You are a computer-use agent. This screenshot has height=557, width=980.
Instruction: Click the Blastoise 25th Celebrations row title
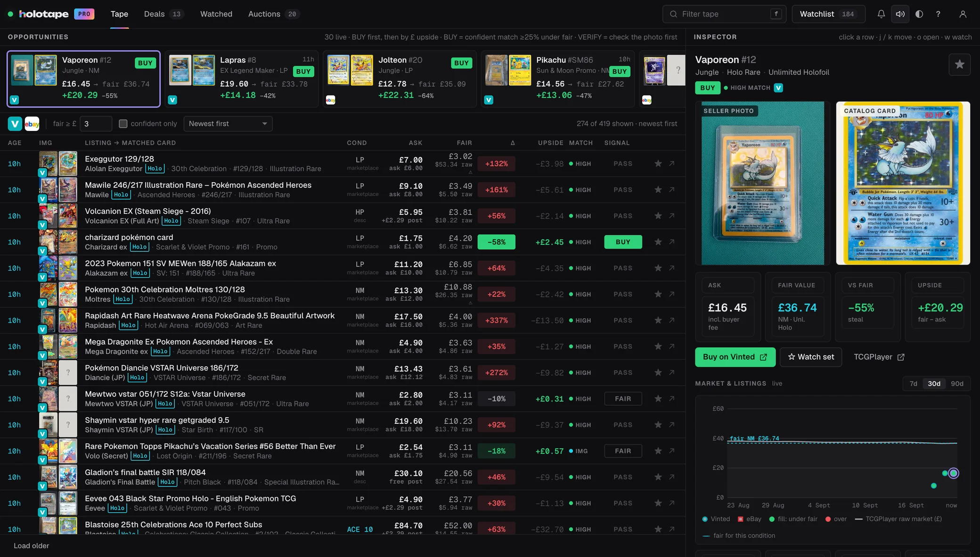[173, 525]
